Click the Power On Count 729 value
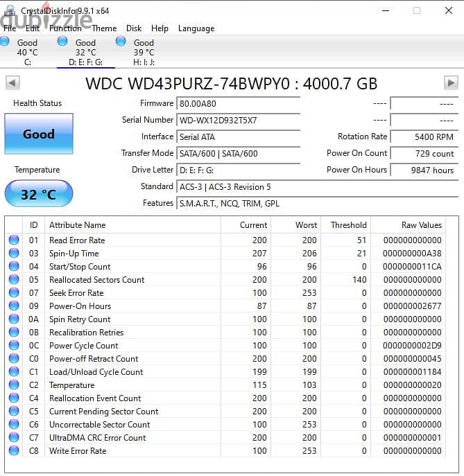Screen dimensions: 464x476 (x=424, y=154)
